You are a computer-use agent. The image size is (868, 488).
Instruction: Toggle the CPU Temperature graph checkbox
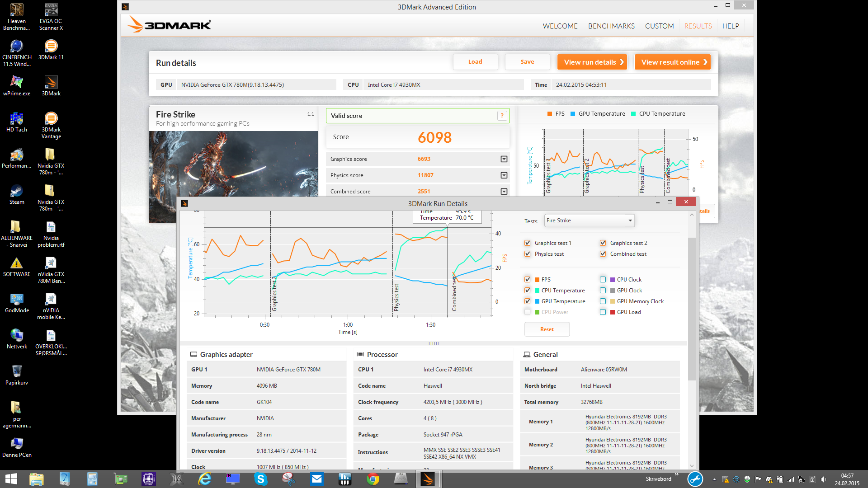coord(527,291)
